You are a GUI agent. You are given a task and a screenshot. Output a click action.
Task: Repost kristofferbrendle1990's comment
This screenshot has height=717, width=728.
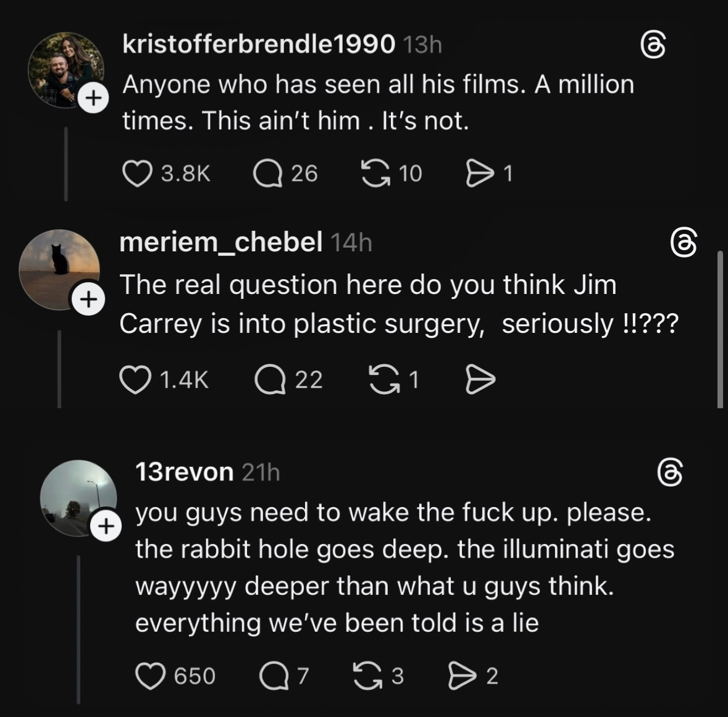tap(376, 174)
